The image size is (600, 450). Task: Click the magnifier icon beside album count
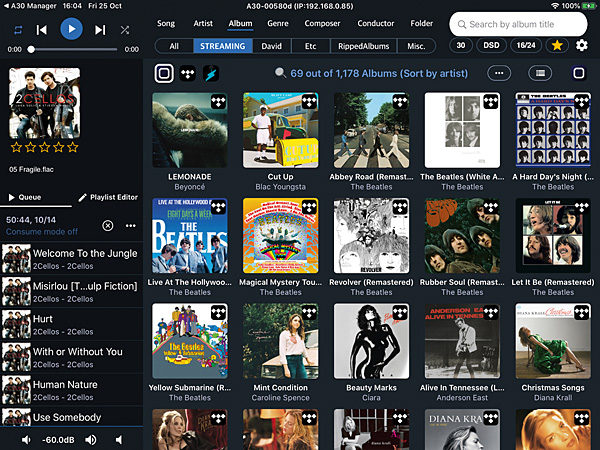pos(280,73)
